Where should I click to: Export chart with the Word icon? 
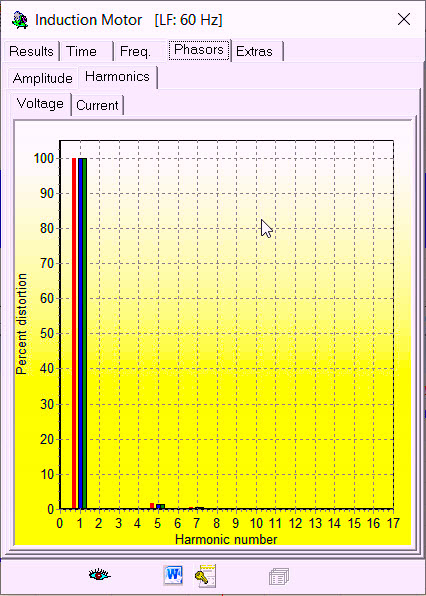tap(173, 575)
